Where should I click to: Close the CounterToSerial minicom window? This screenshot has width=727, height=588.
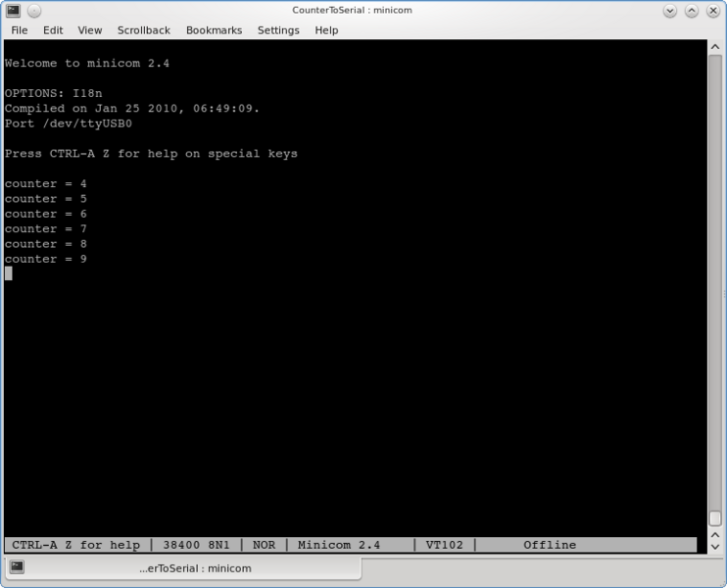tap(713, 10)
